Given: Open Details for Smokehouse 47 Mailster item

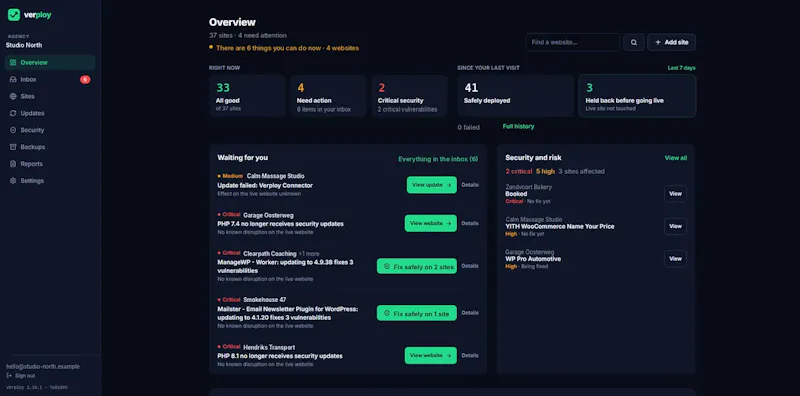Looking at the screenshot, I should [x=470, y=313].
